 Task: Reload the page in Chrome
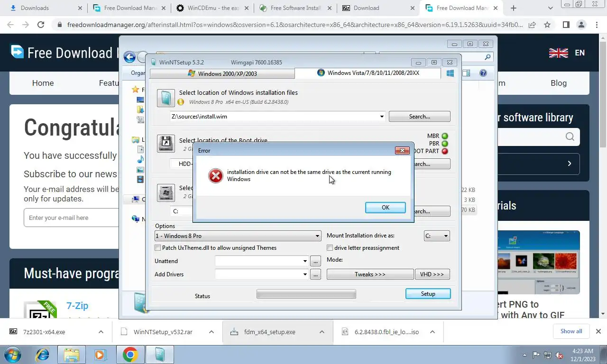[x=41, y=25]
